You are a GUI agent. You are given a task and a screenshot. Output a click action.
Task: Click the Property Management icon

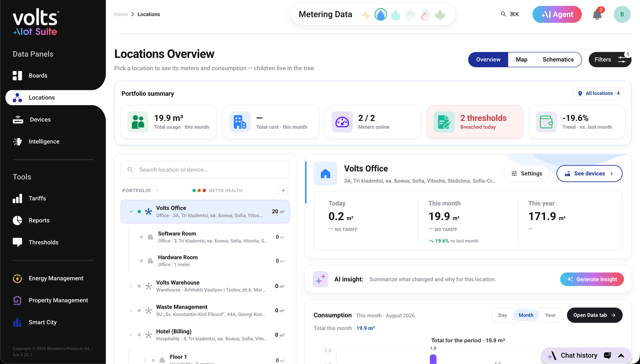[17, 300]
